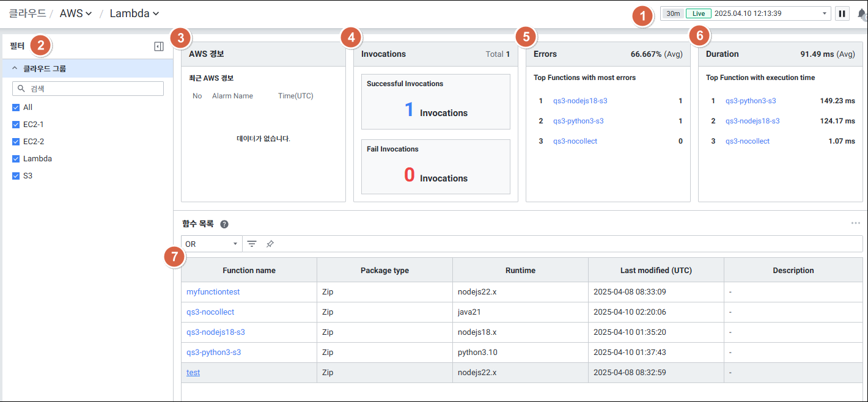This screenshot has height=402, width=868.
Task: Open qs3-python3-s3 in the Duration panel
Action: [x=750, y=101]
